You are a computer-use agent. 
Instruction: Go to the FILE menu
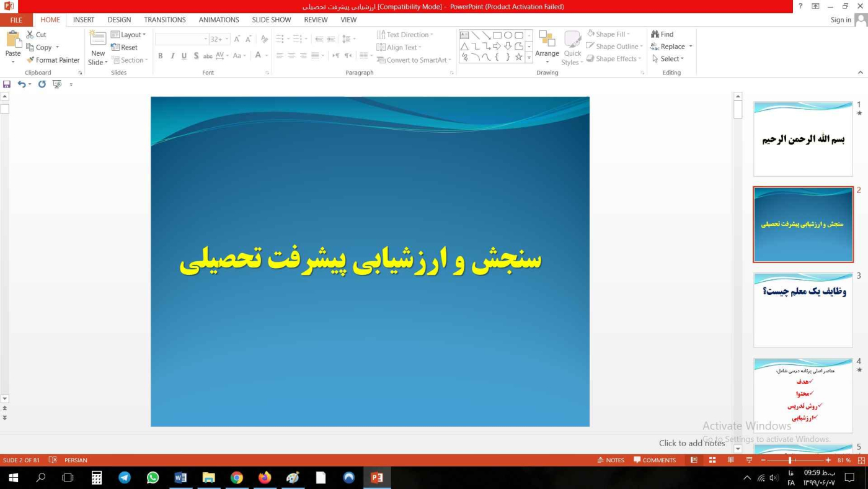[16, 20]
